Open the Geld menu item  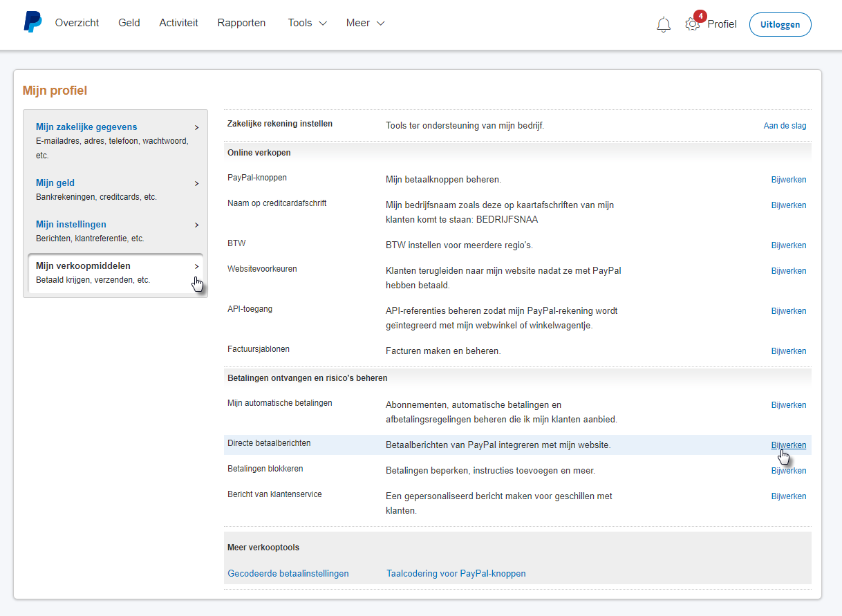click(x=129, y=23)
